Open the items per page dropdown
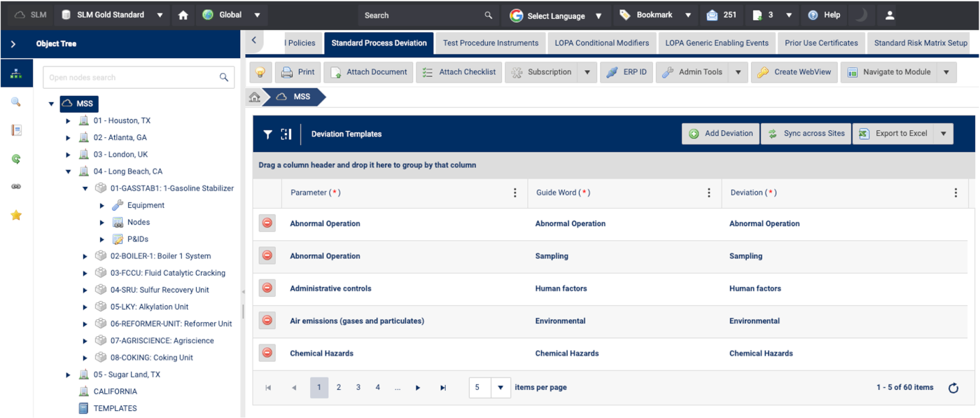 pos(500,388)
